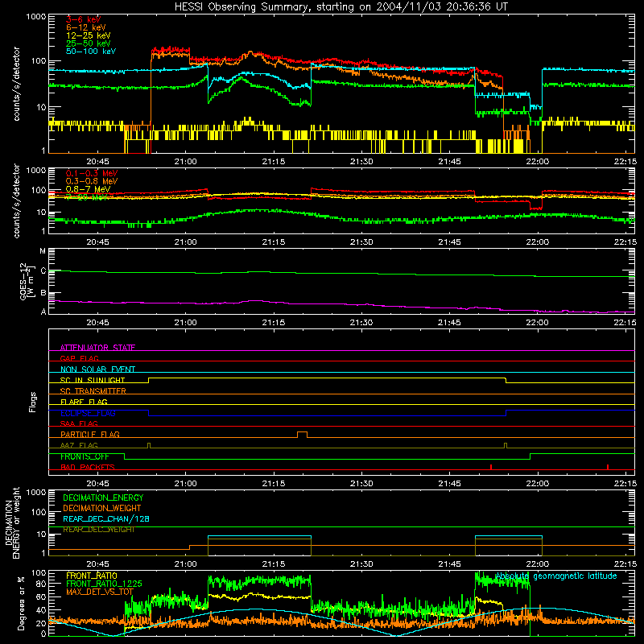Click the yellow '0.8-7 MeV' legend label
Image resolution: width=644 pixels, height=644 pixels.
click(88, 189)
